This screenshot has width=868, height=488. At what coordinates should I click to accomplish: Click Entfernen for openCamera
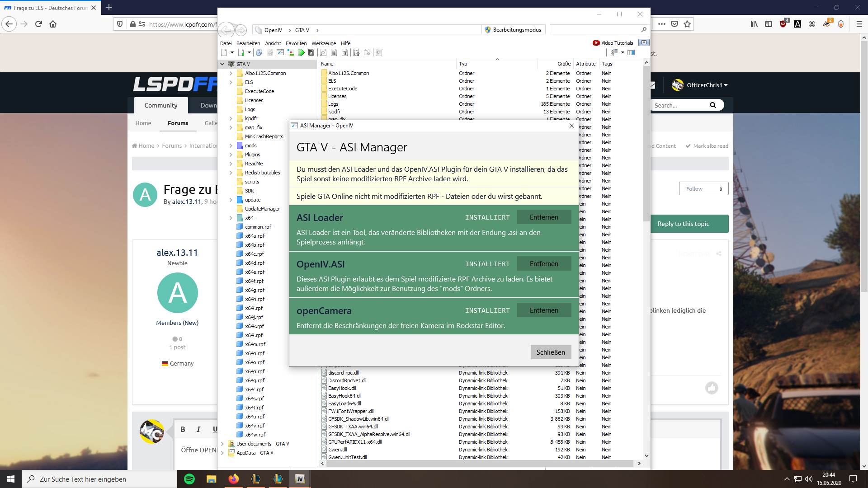544,310
